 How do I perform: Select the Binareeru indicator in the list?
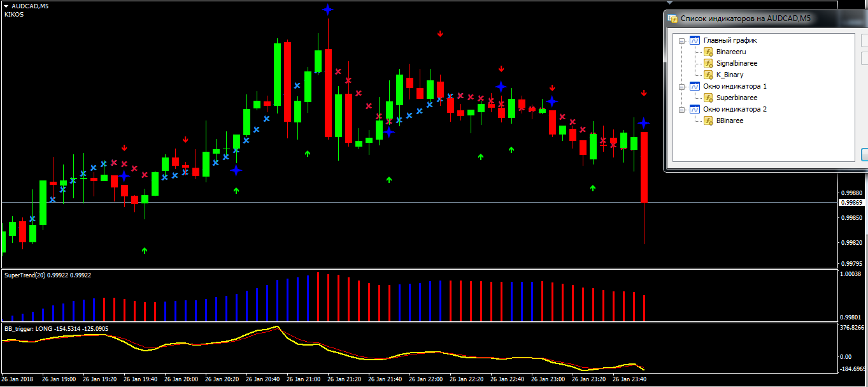tap(730, 52)
